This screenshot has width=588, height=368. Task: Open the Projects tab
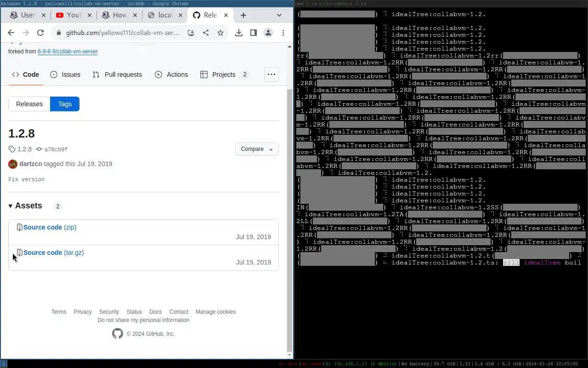tap(224, 75)
